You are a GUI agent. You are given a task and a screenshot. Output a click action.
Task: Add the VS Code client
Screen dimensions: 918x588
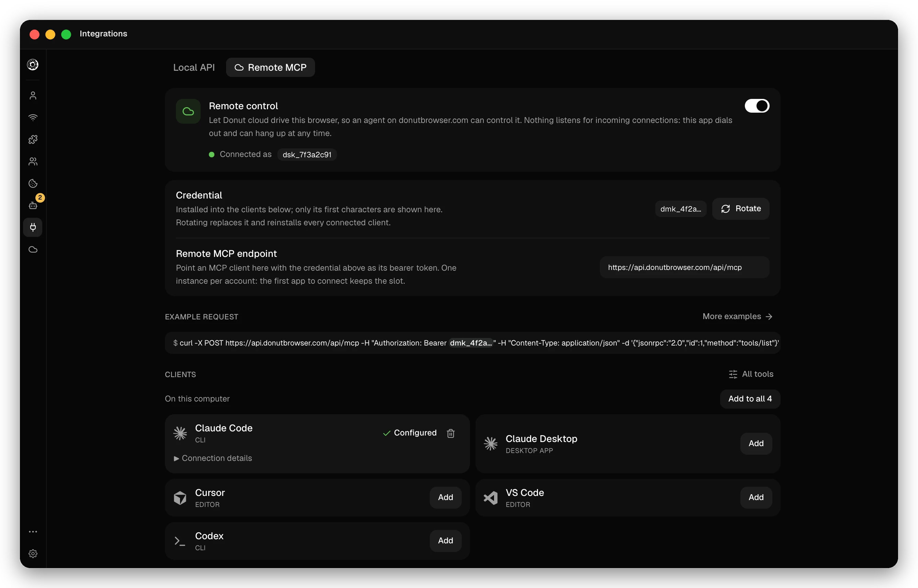click(756, 497)
